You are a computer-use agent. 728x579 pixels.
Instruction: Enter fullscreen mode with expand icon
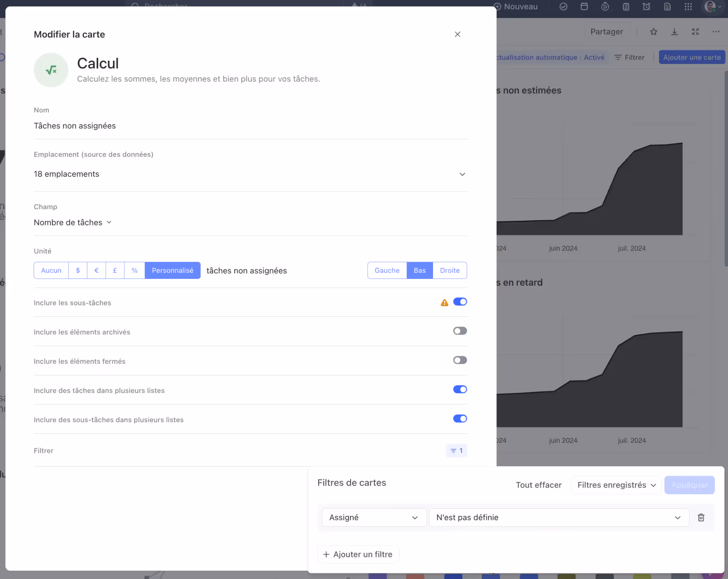click(x=695, y=32)
